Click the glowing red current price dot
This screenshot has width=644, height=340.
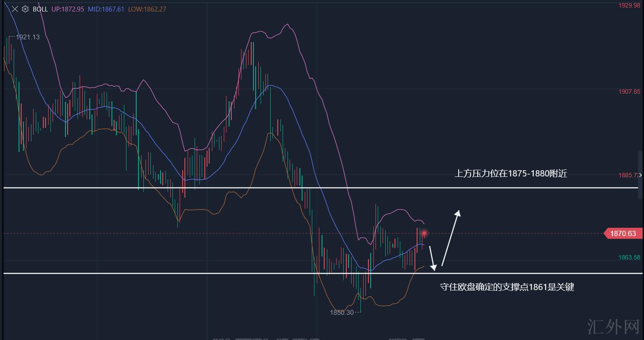click(424, 233)
